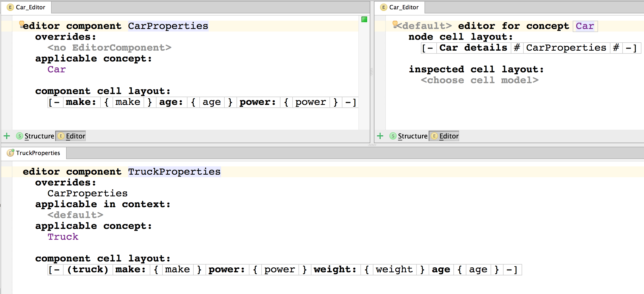
Task: Click the plus button in top-right panel
Action: tap(380, 136)
